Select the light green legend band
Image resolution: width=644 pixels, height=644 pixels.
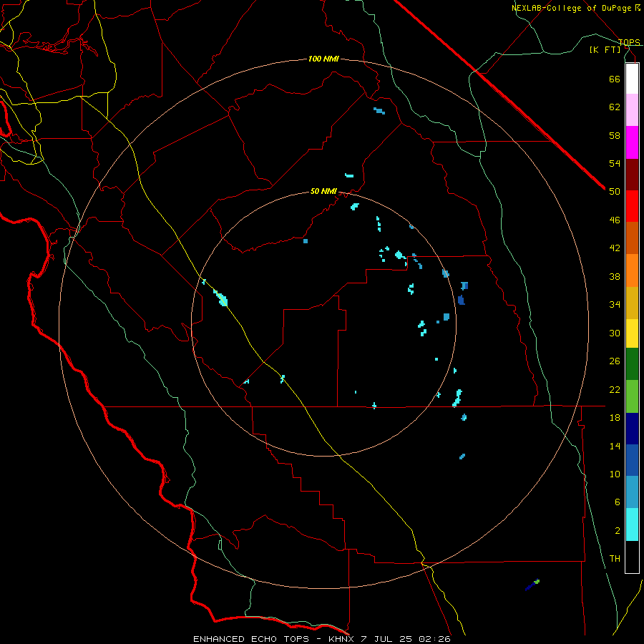[632, 396]
